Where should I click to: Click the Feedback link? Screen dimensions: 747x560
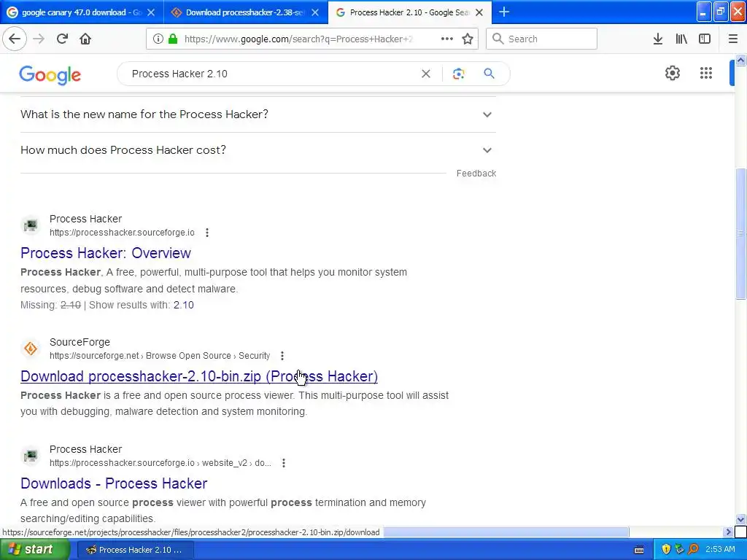pos(476,174)
